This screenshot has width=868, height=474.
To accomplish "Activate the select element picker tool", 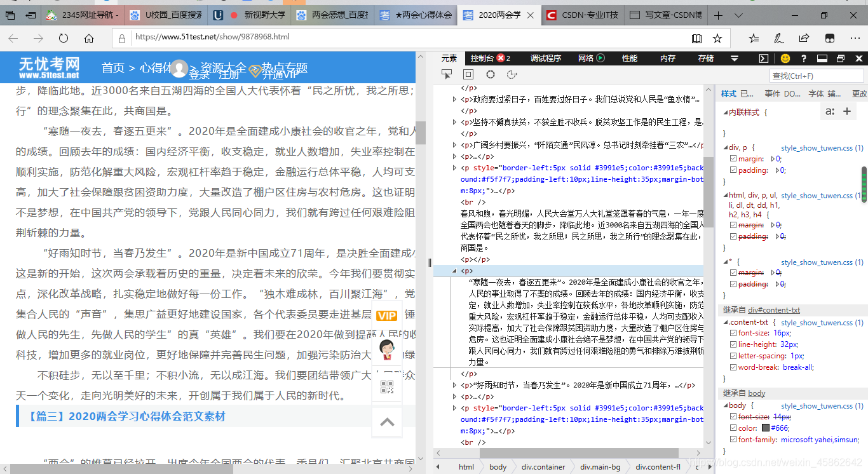I will (447, 74).
